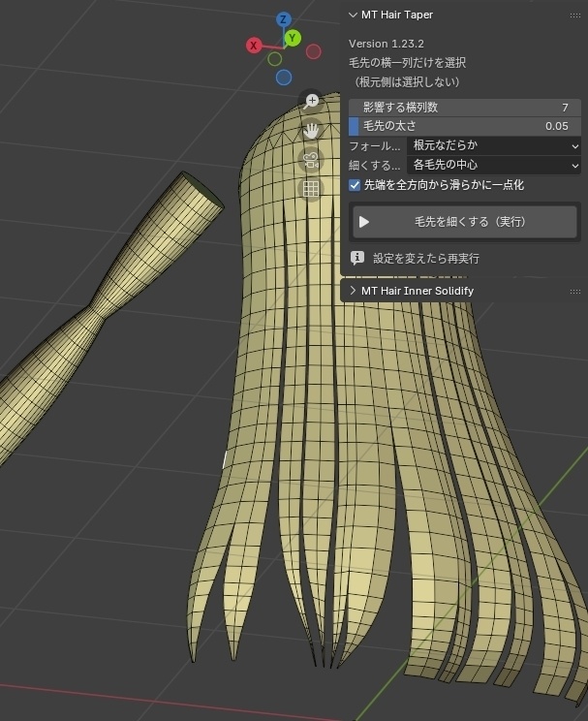Open the 根元なだらか falloff dropdown
588x721 pixels.
point(494,145)
